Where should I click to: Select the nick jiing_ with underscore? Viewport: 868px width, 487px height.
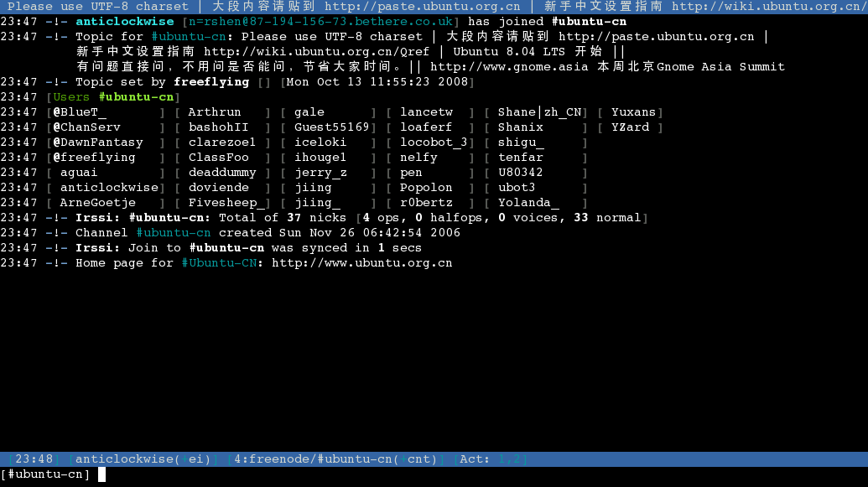pyautogui.click(x=317, y=203)
